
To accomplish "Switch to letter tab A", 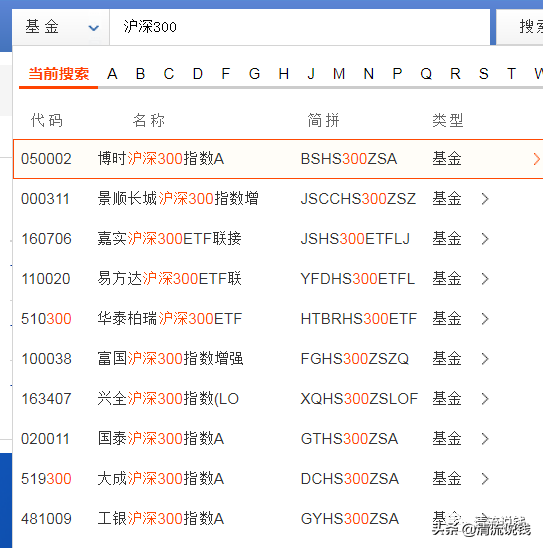I will pos(112,74).
